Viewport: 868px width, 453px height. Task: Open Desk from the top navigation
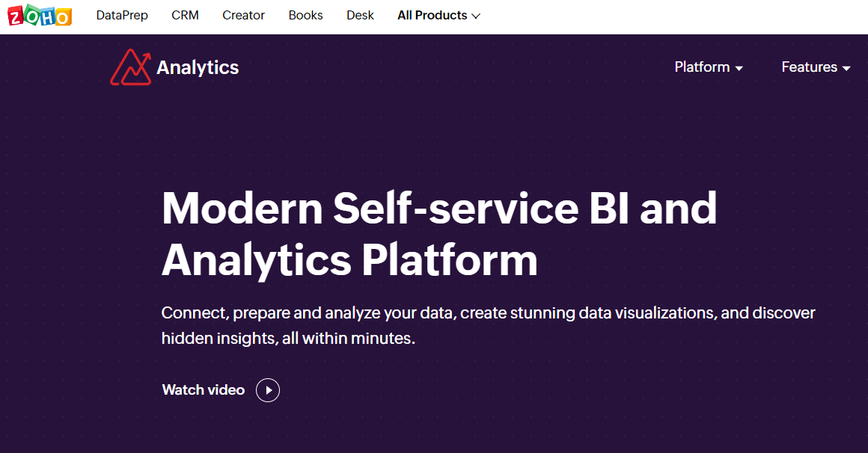coord(360,15)
